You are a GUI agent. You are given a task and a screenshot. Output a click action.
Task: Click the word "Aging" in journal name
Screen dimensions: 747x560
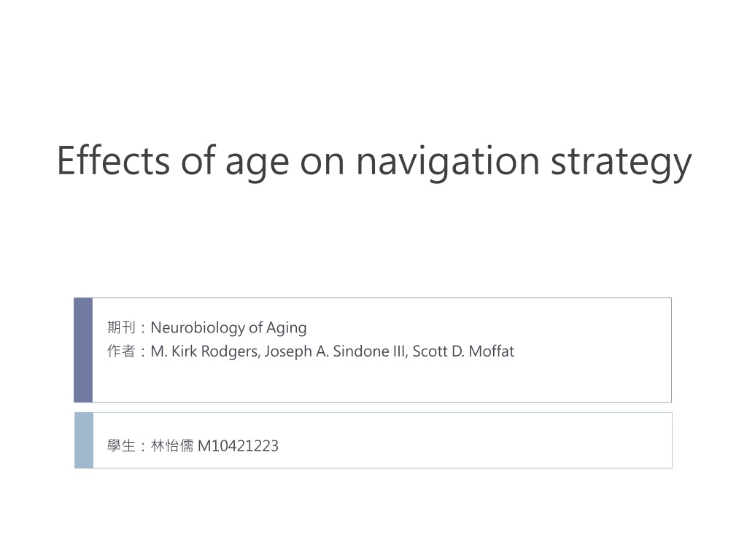tap(286, 328)
